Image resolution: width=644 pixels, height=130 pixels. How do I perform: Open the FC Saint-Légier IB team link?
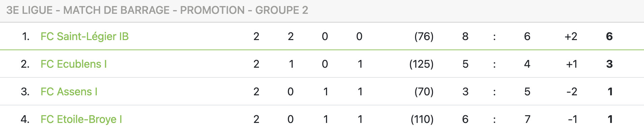click(85, 36)
